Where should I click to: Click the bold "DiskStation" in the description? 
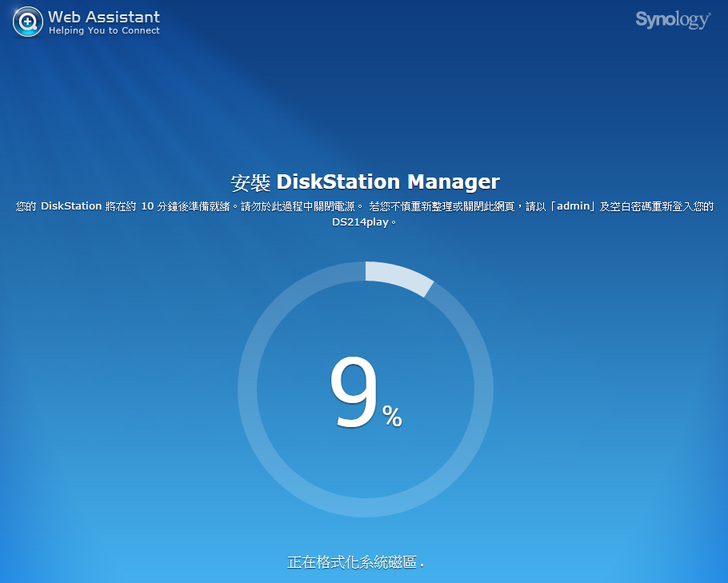71,206
